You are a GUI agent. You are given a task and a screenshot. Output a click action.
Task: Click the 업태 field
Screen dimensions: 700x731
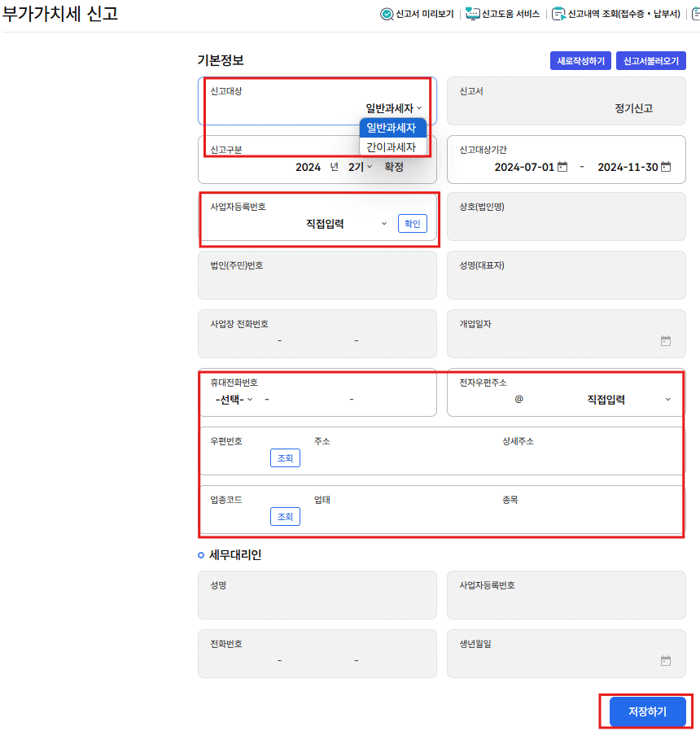[x=403, y=518]
